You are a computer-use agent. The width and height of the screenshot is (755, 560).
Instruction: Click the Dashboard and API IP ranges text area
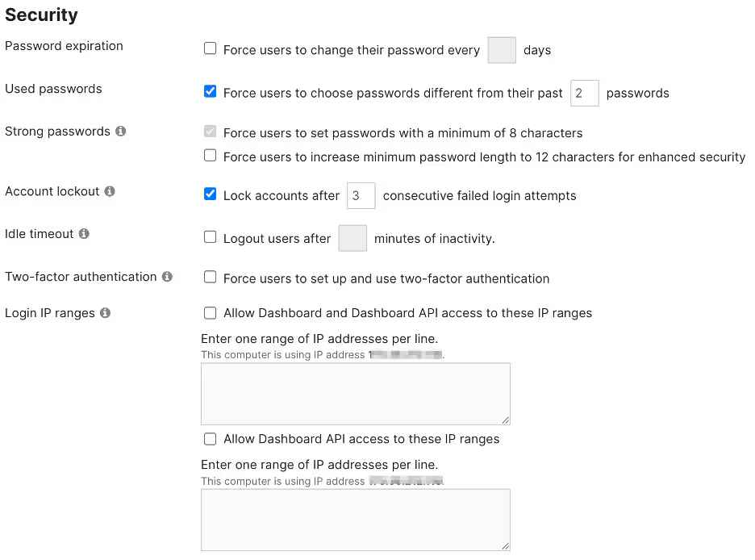(356, 394)
